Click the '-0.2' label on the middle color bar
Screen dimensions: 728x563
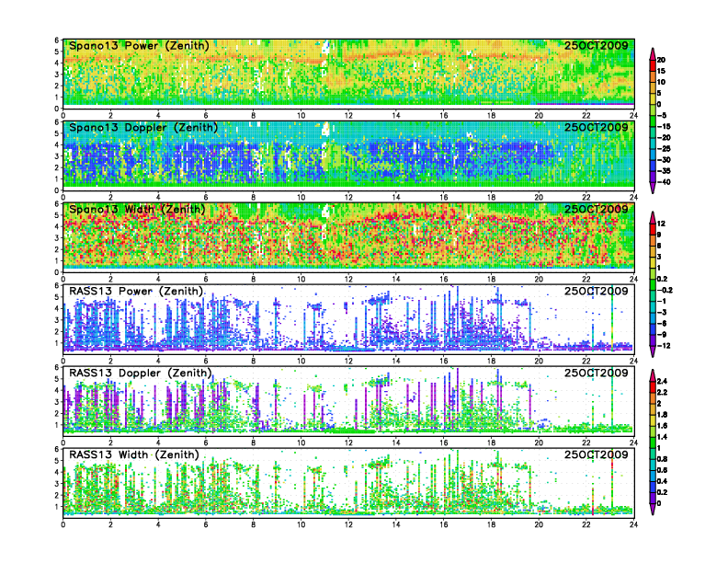pos(665,291)
